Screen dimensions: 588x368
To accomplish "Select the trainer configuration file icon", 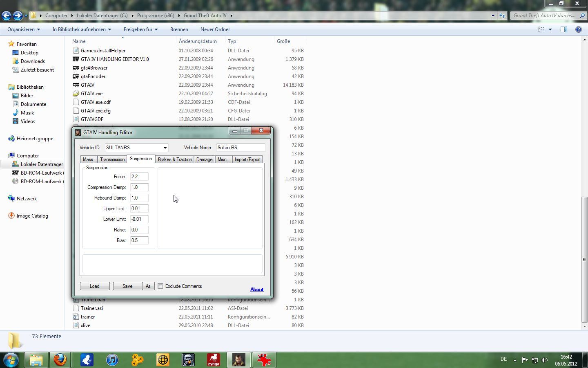I will pos(76,317).
